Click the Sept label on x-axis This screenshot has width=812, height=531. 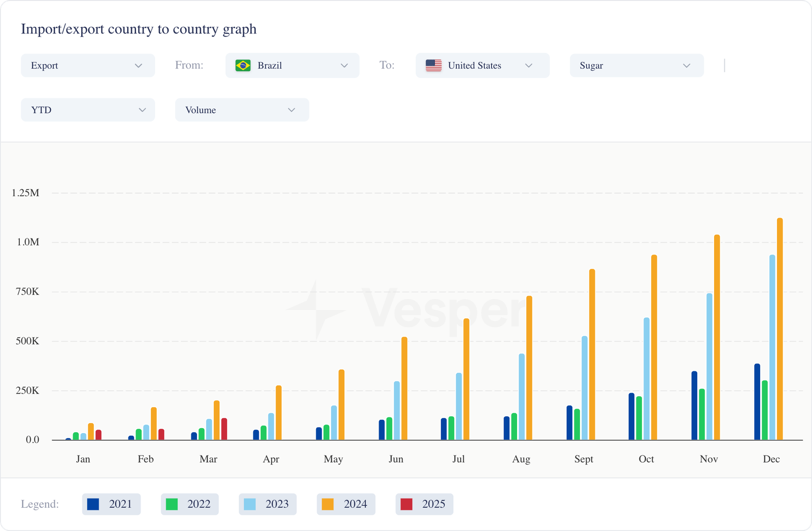[x=584, y=459]
